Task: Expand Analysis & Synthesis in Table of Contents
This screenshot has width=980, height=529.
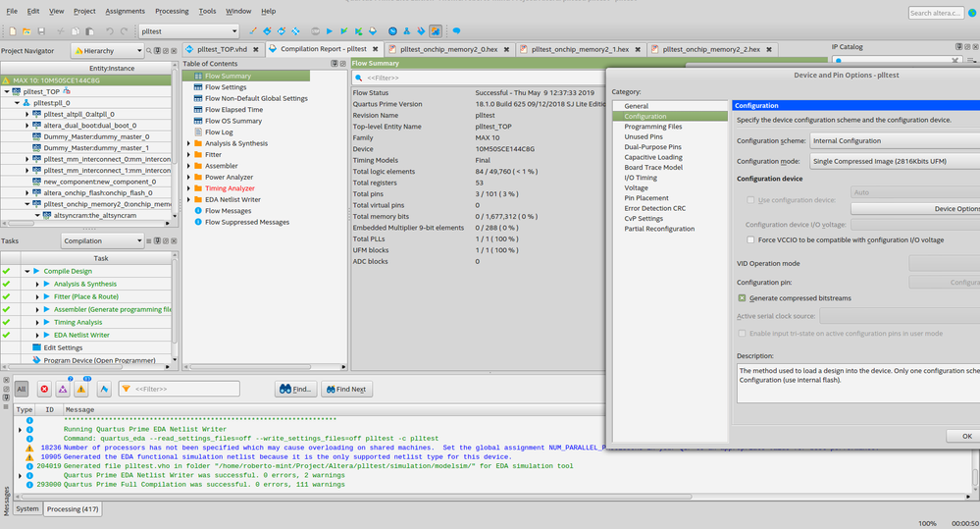Action: [x=189, y=143]
